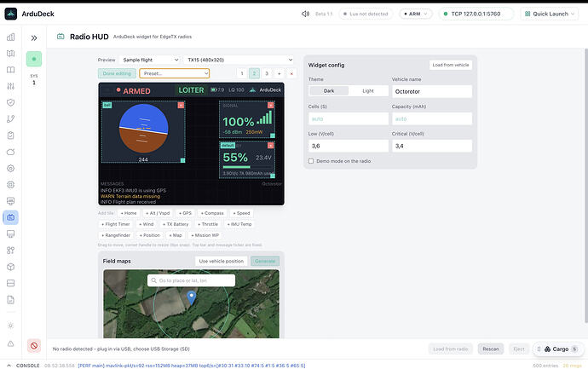Click the ball style tag on attitude tile
588x369 pixels.
(x=107, y=106)
